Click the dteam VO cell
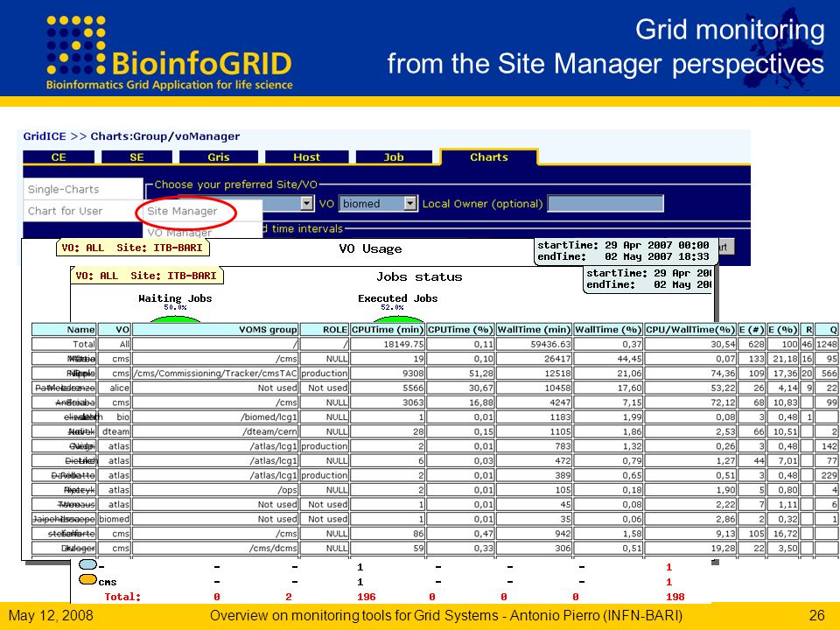This screenshot has width=840, height=630. [115, 431]
